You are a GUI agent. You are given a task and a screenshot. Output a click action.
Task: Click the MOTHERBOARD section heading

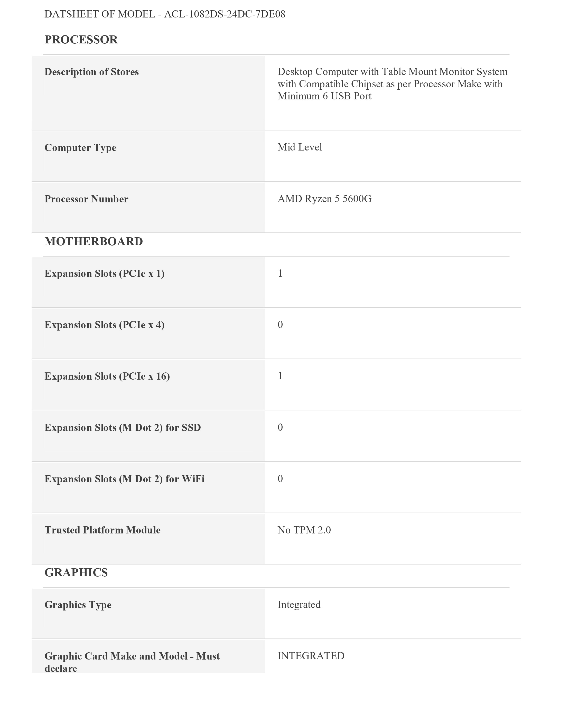tap(93, 241)
